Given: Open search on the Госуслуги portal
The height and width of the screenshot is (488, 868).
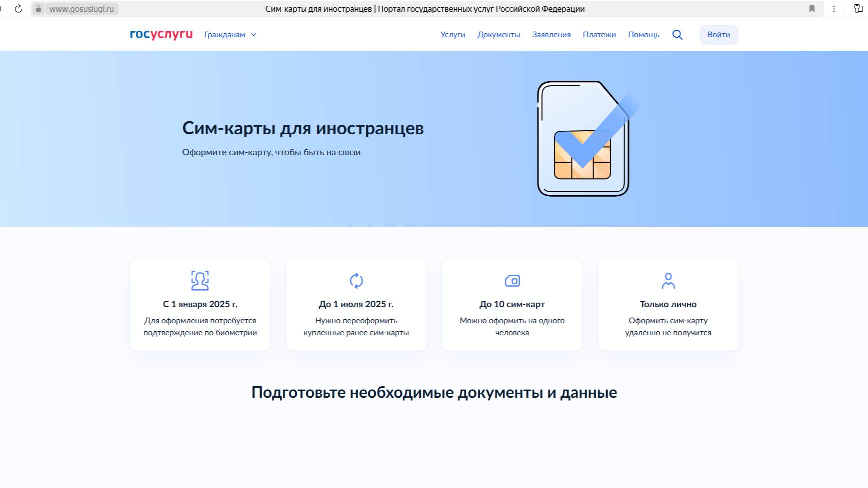Looking at the screenshot, I should tap(677, 35).
